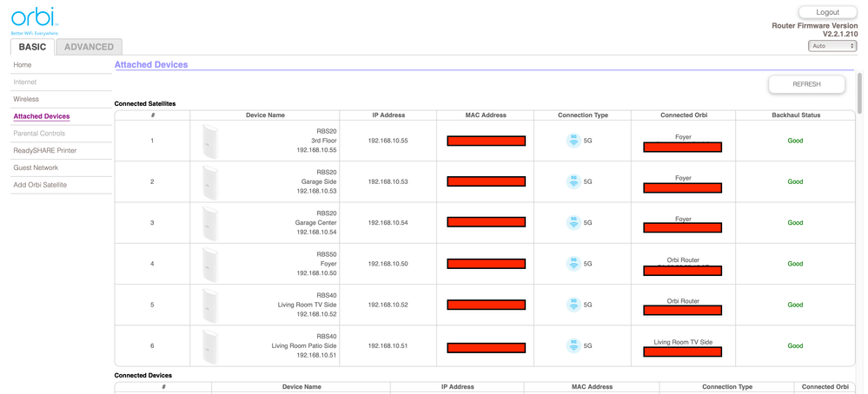Click the Router Firmware Version text
Viewport: 868px width, 394px height.
(x=815, y=30)
